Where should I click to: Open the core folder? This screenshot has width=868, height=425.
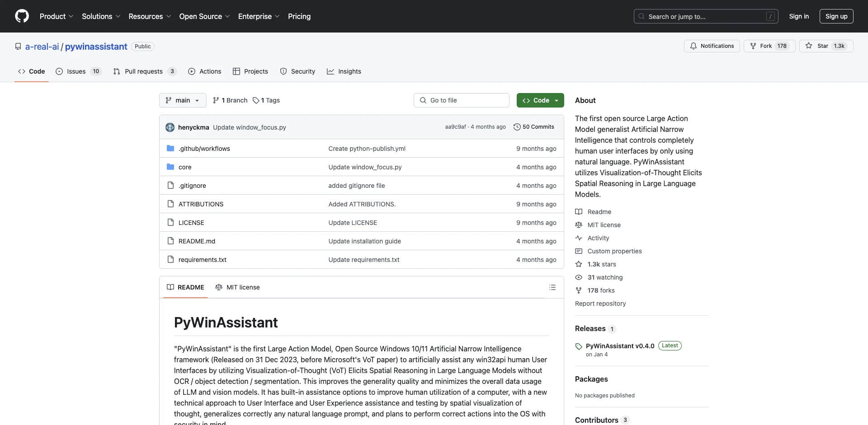185,167
